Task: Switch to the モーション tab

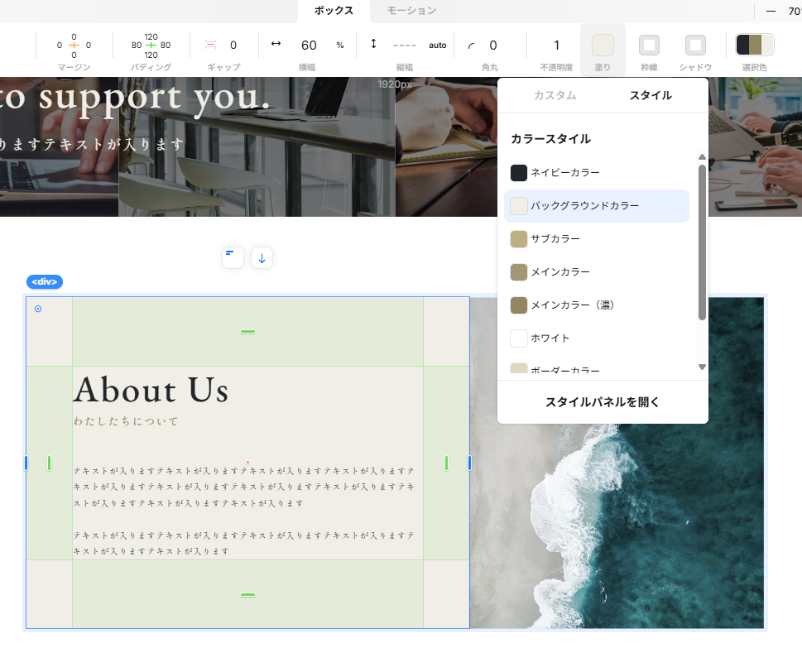Action: coord(411,11)
